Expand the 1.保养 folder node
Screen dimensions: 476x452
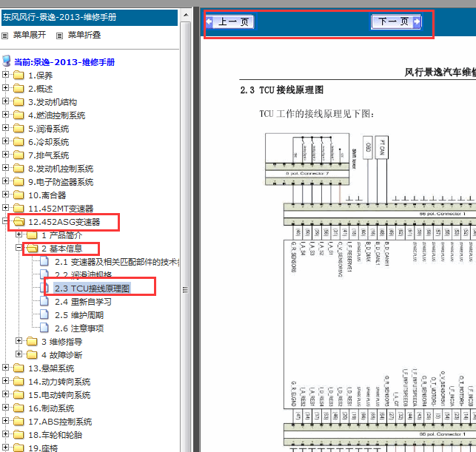tap(5, 74)
